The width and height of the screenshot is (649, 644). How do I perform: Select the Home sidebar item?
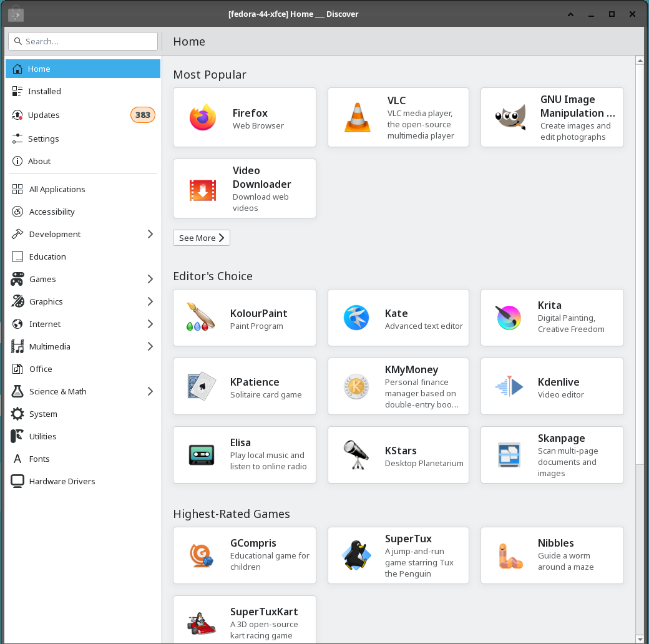tap(83, 69)
